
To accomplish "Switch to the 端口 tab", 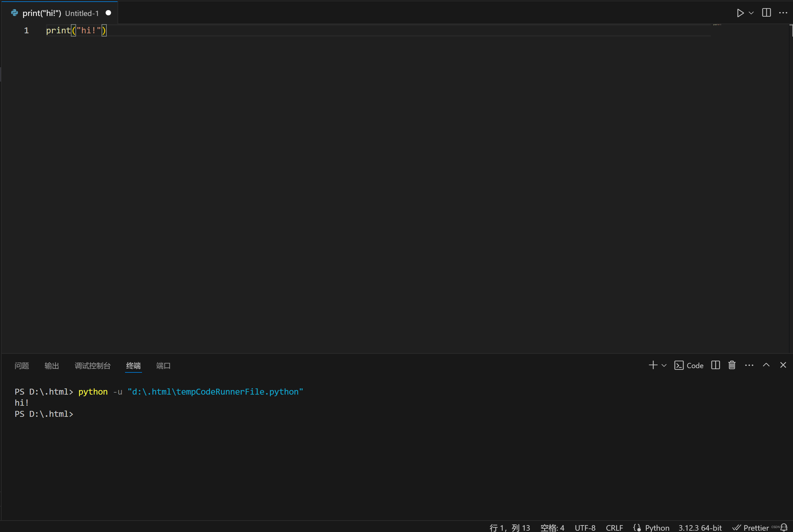I will pyautogui.click(x=163, y=366).
